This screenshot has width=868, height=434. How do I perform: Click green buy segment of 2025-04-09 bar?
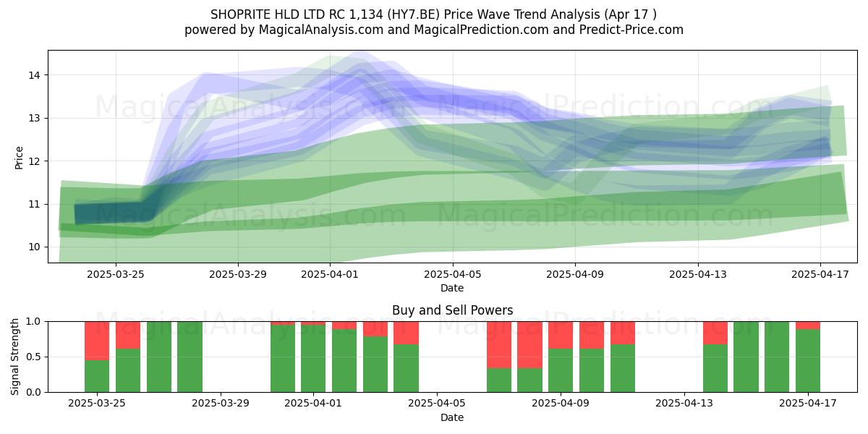point(561,370)
